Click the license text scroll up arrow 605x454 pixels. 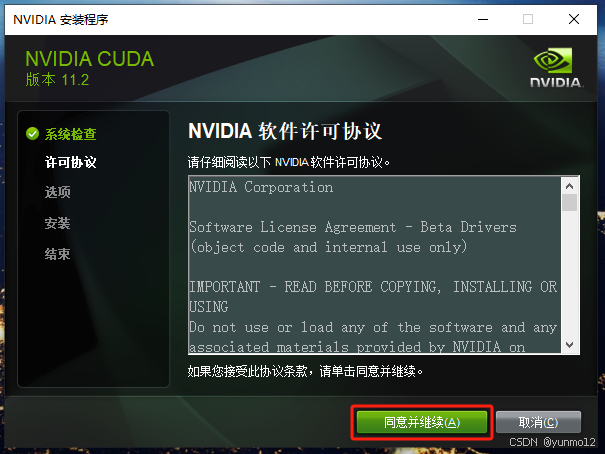coord(570,186)
